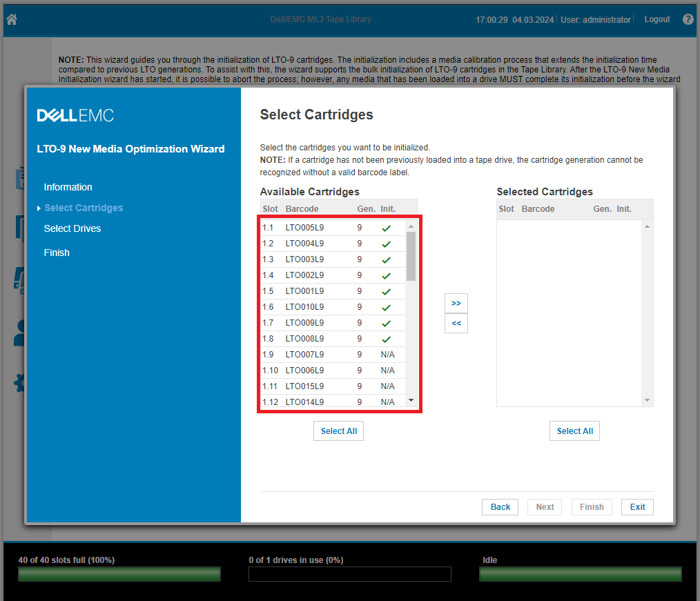The height and width of the screenshot is (601, 700).
Task: Select cartridge LTO014L9 in slot 1.12
Action: [333, 401]
